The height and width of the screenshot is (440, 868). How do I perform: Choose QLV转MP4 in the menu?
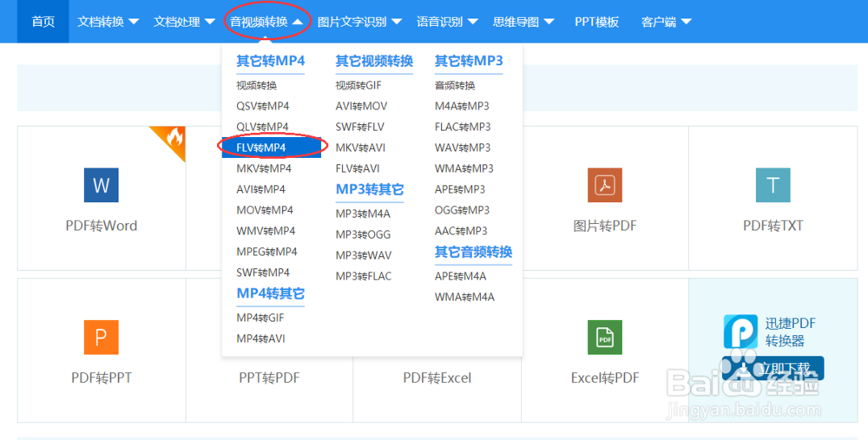(x=262, y=127)
